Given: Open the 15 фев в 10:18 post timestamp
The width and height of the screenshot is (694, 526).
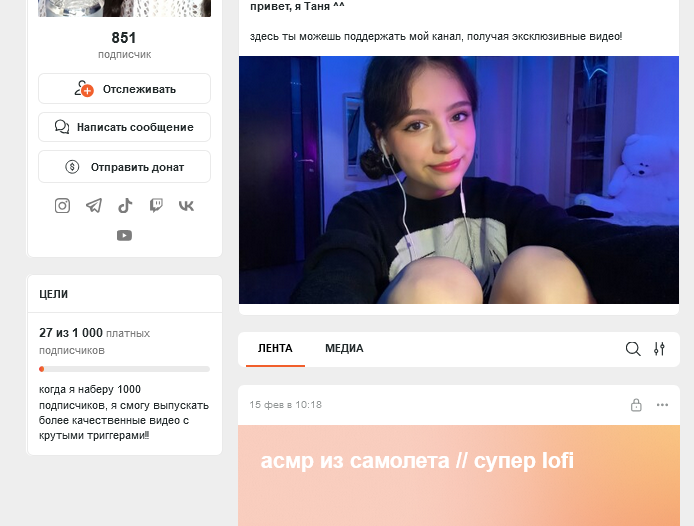Looking at the screenshot, I should (x=285, y=405).
